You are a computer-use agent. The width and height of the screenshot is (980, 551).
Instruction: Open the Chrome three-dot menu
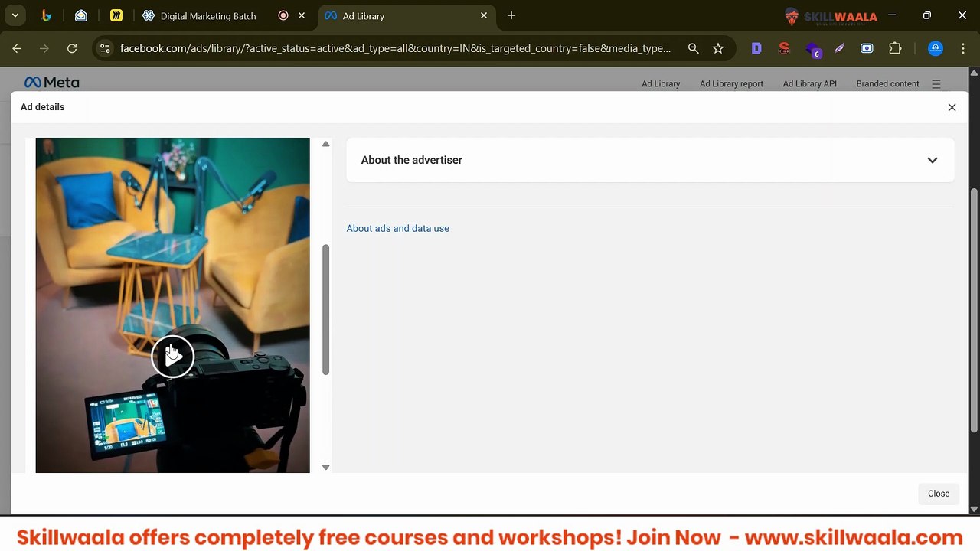coord(962,48)
